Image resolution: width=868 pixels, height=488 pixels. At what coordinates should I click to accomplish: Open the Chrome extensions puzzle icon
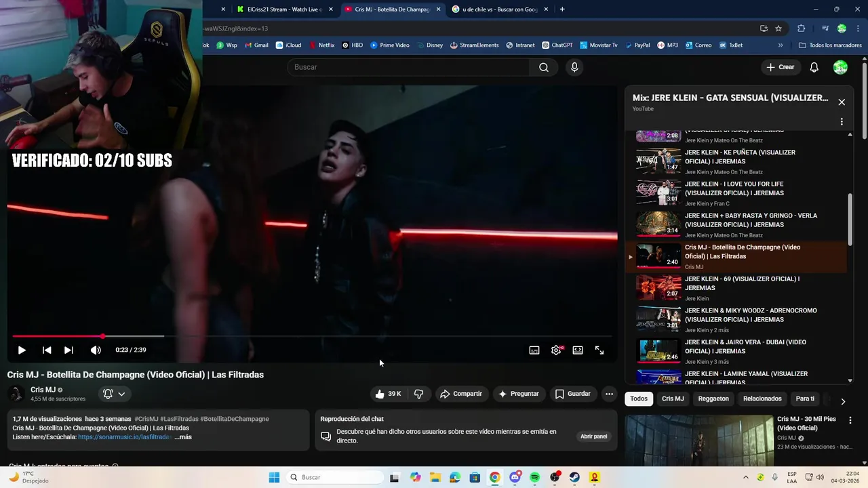tap(801, 28)
